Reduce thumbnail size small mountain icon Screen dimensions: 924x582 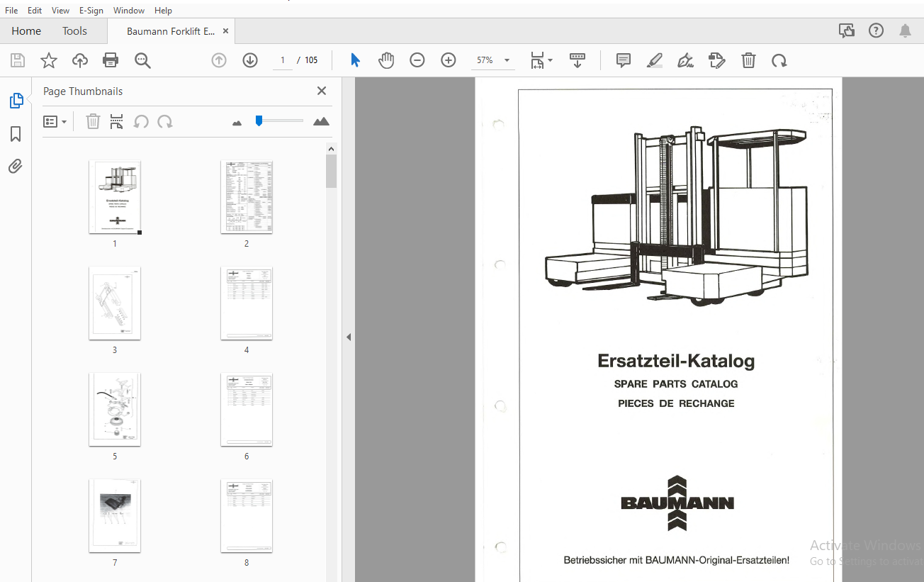(237, 123)
